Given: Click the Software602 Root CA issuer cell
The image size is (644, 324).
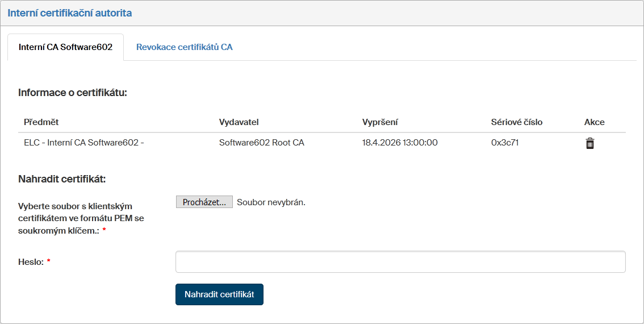Looking at the screenshot, I should (x=261, y=143).
